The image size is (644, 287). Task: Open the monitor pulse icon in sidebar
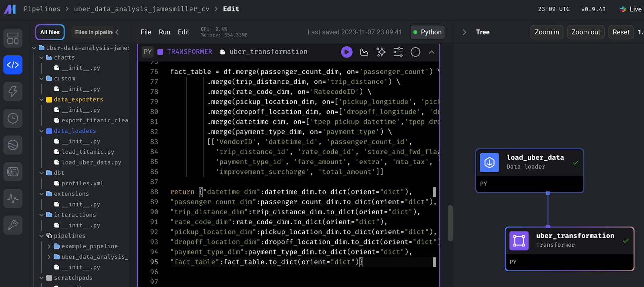13,198
